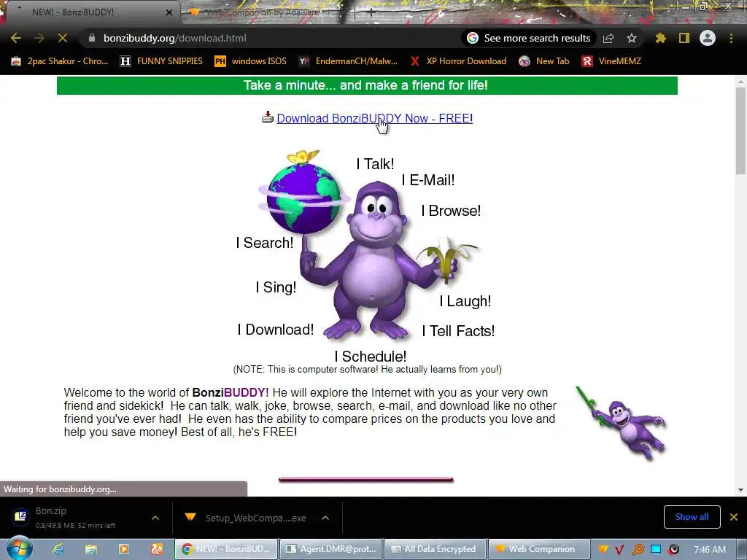
Task: Click the Download BonziBUDDY Now - FREE! link
Action: (374, 118)
